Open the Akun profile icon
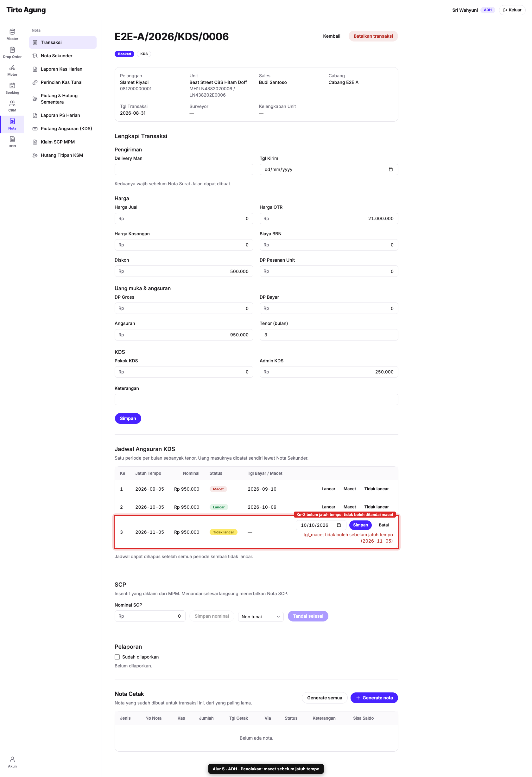The image size is (532, 777). (x=12, y=759)
